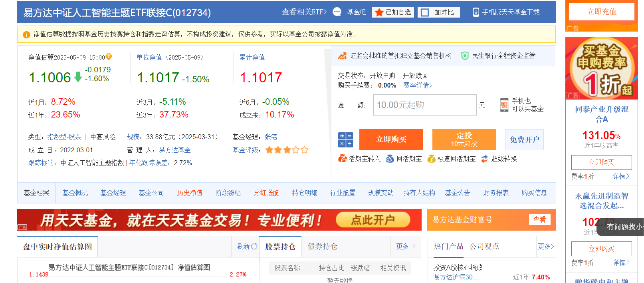The height and width of the screenshot is (283, 644).
Task: Click the 买基金申购费率1折 ad thumbnail
Action: [x=602, y=68]
